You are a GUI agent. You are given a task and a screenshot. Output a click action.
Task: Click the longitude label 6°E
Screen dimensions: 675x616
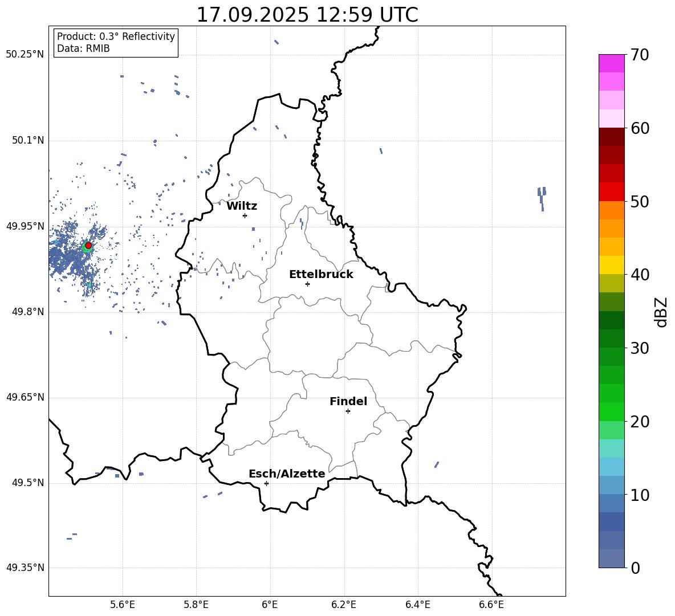tap(270, 605)
